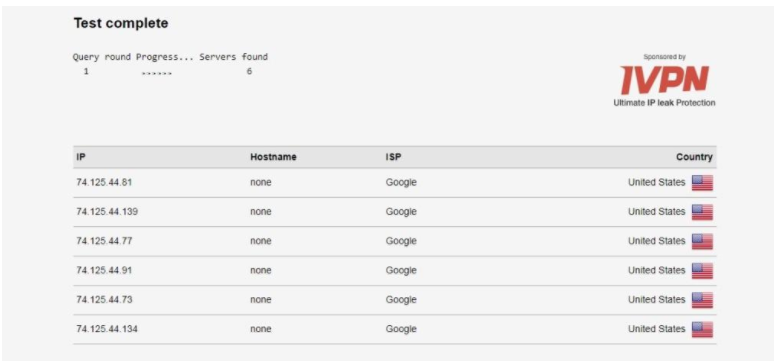This screenshot has width=777, height=364.
Task: Click Google ISP in 74.125.44.77 row
Action: pyautogui.click(x=401, y=241)
